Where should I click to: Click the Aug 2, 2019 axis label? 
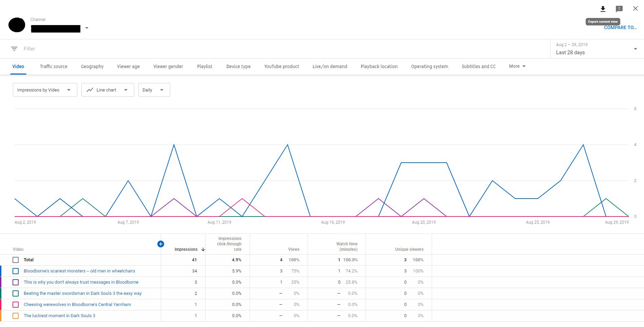[25, 222]
